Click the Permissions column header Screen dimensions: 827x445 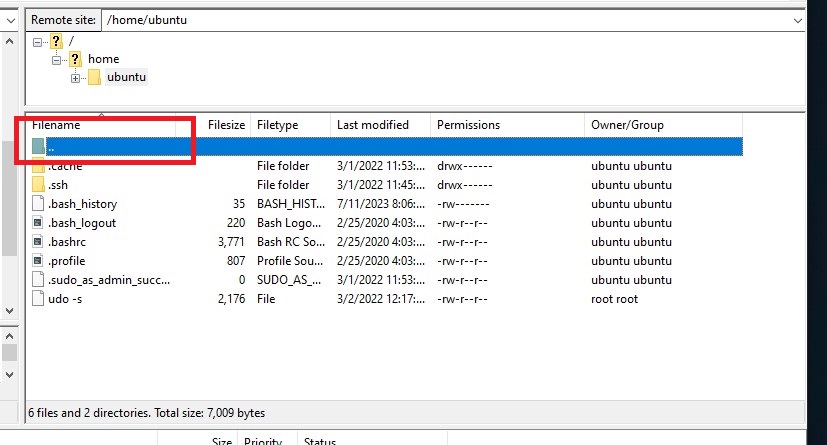tap(467, 125)
